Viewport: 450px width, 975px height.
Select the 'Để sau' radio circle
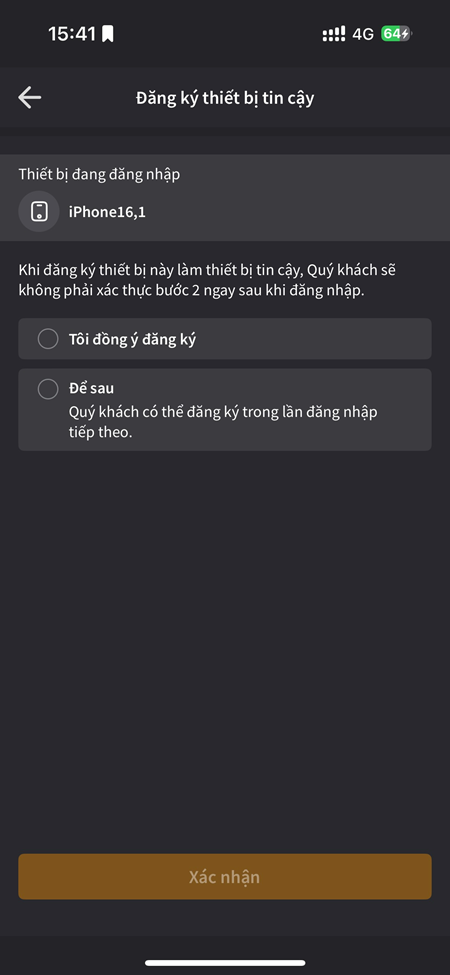pyautogui.click(x=48, y=389)
